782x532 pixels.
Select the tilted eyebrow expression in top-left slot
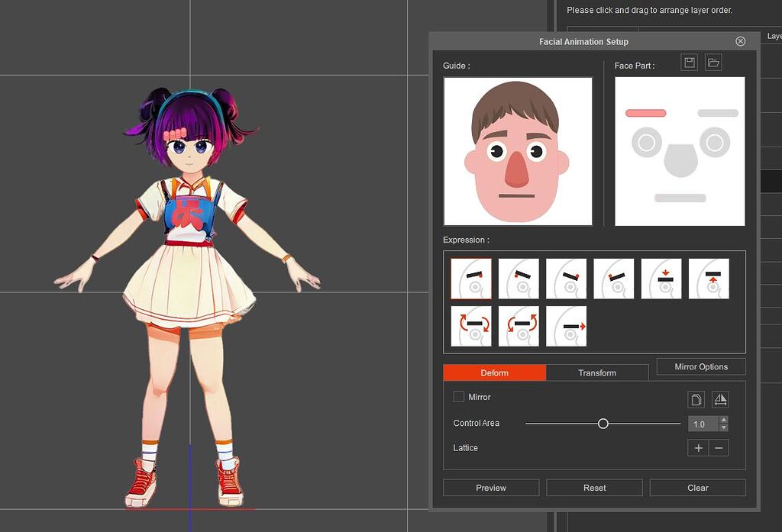pyautogui.click(x=471, y=279)
